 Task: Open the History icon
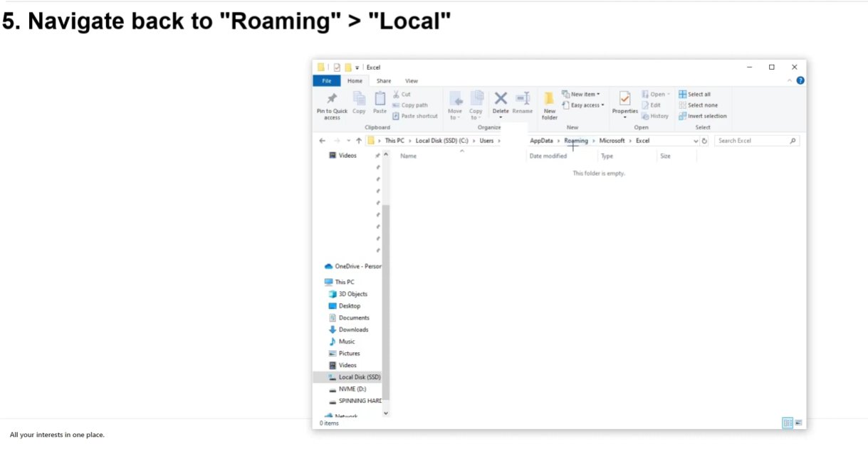(x=655, y=115)
